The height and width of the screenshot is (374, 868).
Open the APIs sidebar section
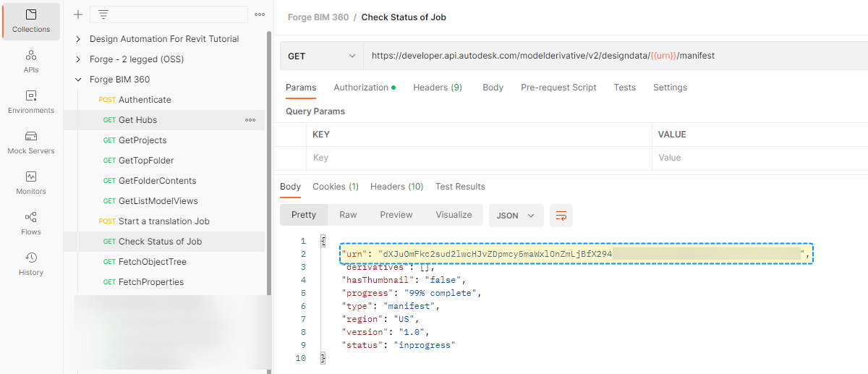[31, 61]
